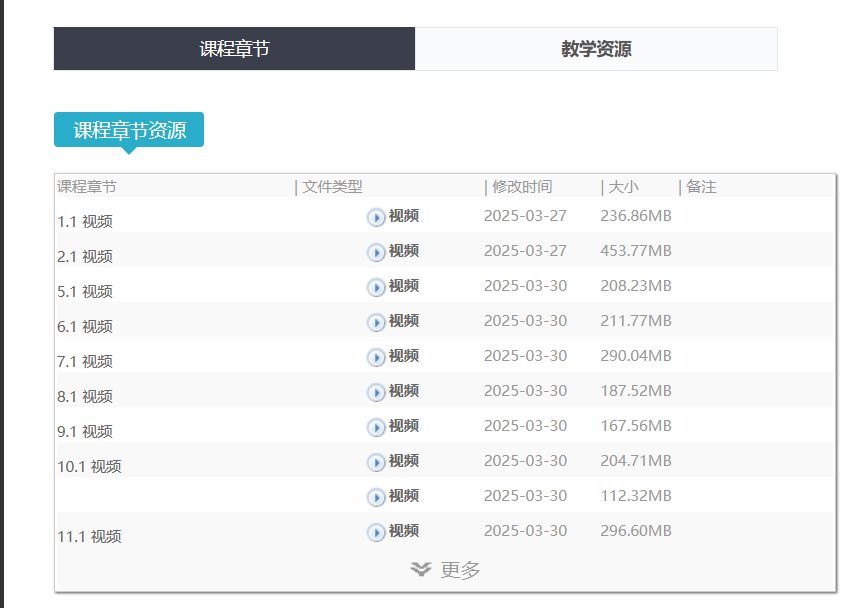Image resolution: width=862 pixels, height=608 pixels.
Task: Play icon in the 7.1 视频 row
Action: [376, 358]
